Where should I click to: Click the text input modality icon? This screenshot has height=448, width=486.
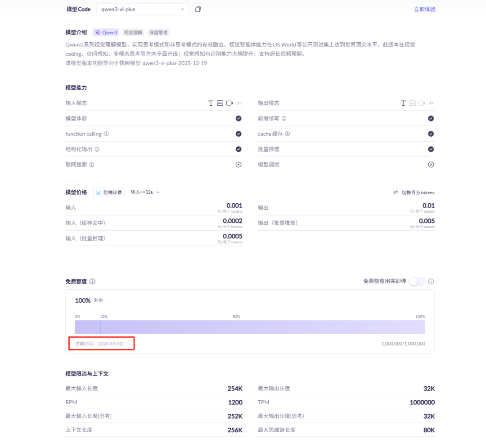point(211,103)
